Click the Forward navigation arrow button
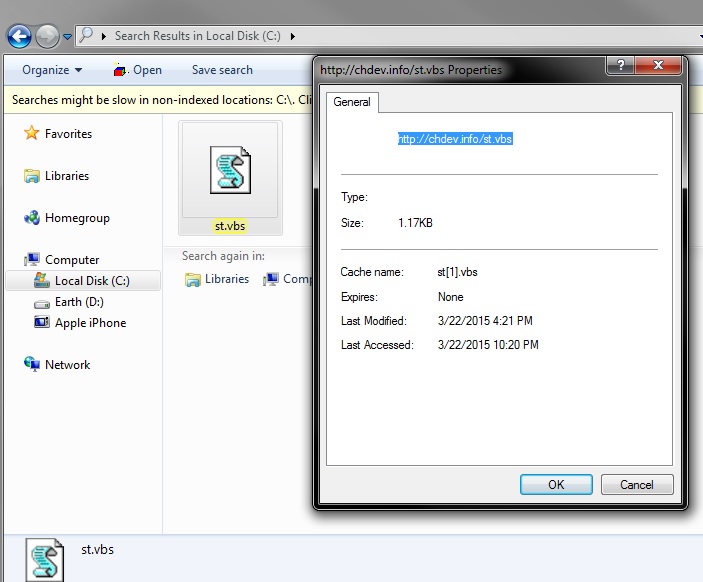Viewport: 703px width, 582px height. [47, 36]
